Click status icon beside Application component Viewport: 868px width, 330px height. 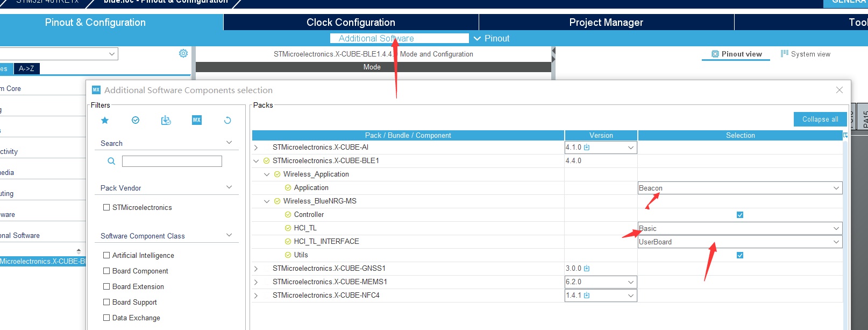tap(288, 187)
